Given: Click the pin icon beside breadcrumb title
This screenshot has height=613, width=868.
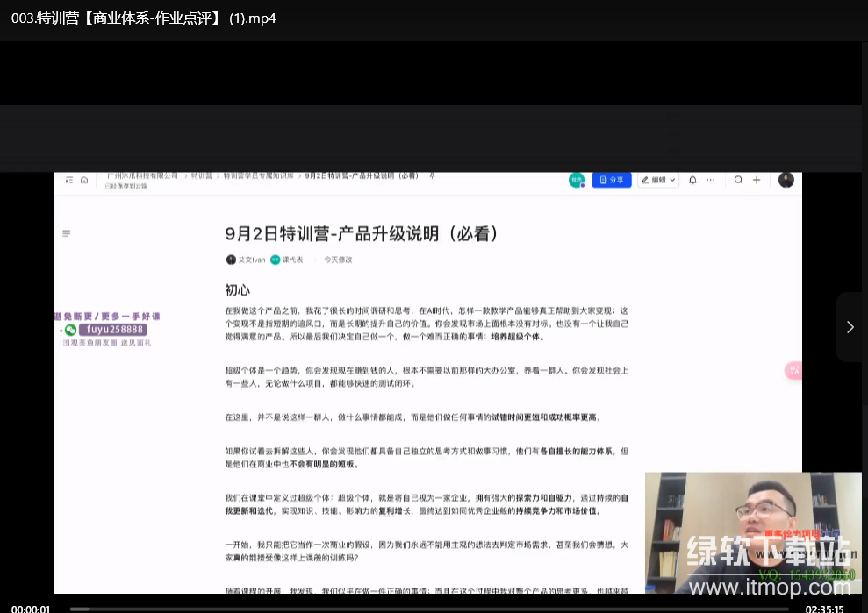Looking at the screenshot, I should (x=433, y=175).
